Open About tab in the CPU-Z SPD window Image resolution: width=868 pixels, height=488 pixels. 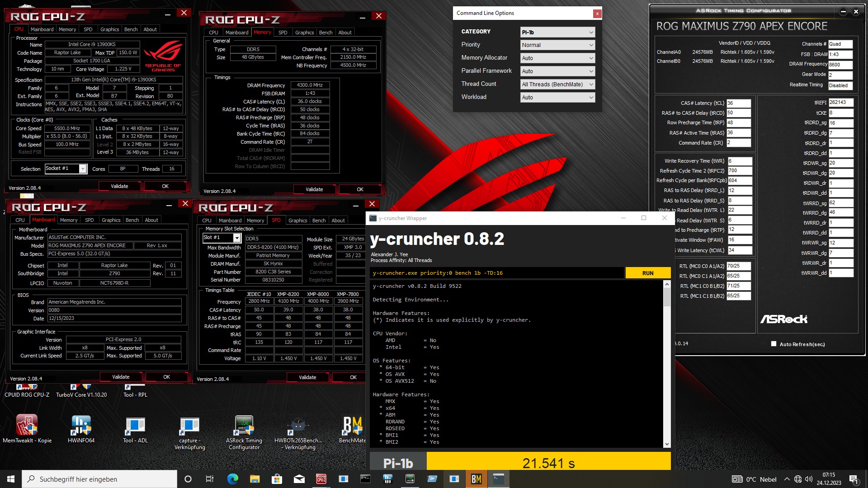tap(338, 221)
